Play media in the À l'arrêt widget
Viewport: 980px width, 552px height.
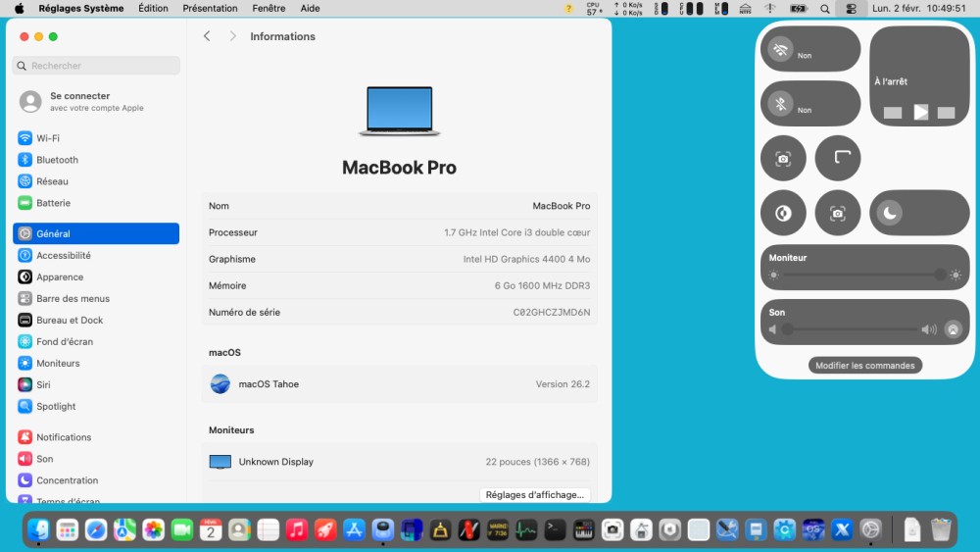[x=920, y=113]
